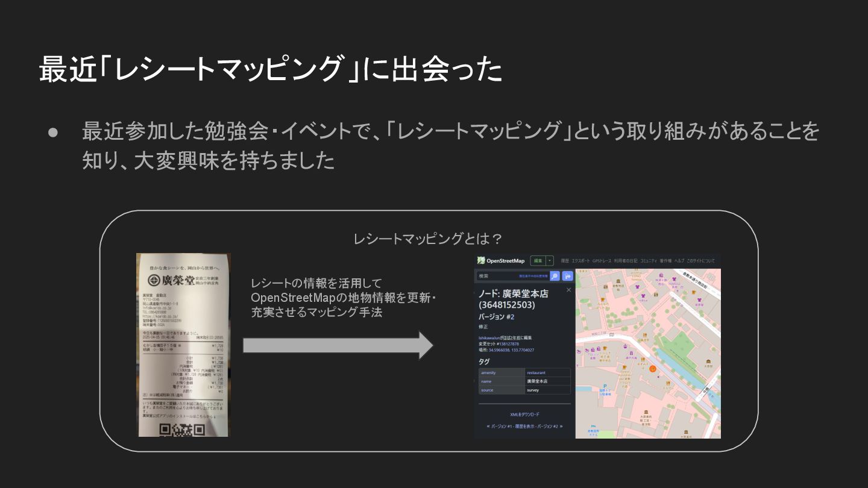Click the current location link in search box
The height and width of the screenshot is (488, 868).
point(533,276)
